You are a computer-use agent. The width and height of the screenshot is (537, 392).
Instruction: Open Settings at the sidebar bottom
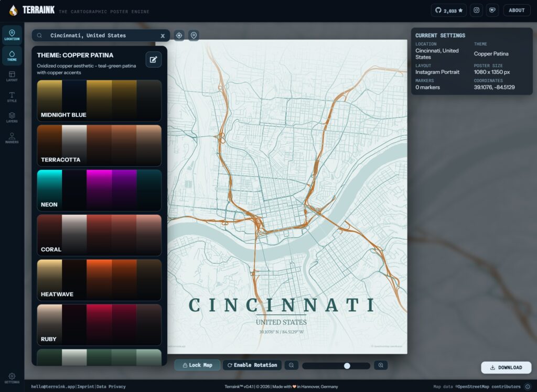coord(12,378)
